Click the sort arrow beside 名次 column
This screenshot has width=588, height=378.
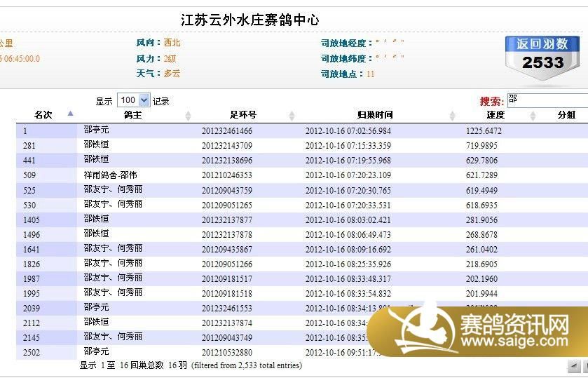(70, 114)
